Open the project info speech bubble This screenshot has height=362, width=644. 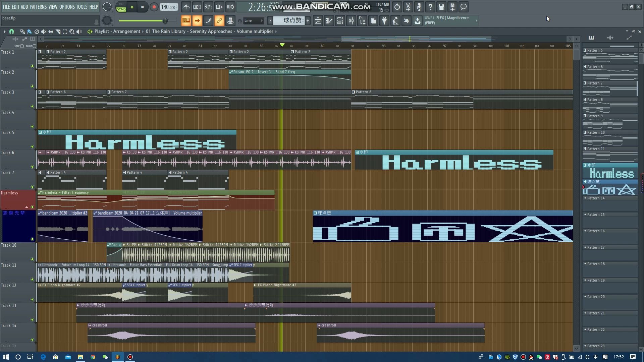(x=464, y=7)
